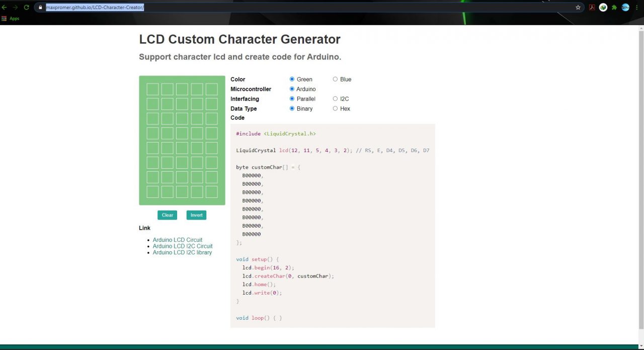Switch Interfacing to I2C
Screen dimensions: 644x350
coord(335,99)
